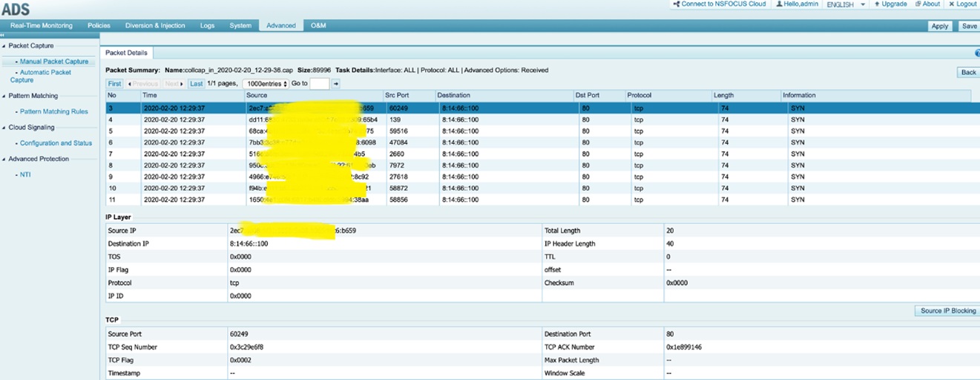Collapse the sidebar with double-arrow icon
Viewport: 980px width, 380px height.
pos(3,35)
